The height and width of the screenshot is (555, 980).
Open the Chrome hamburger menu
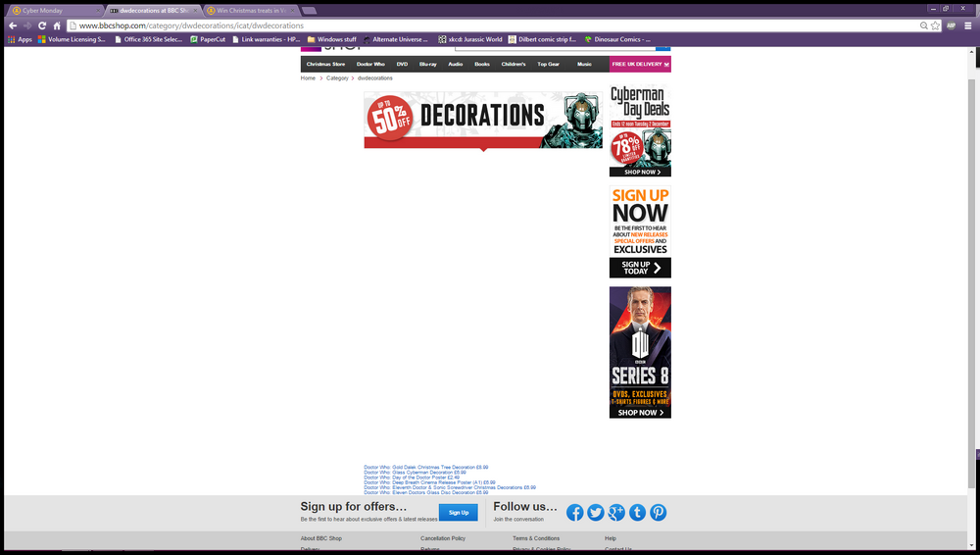coord(968,25)
